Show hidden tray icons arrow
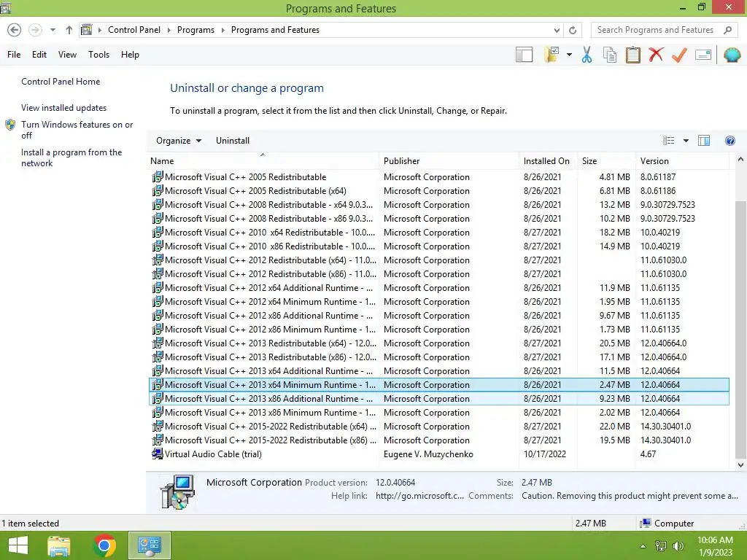The height and width of the screenshot is (560, 747). pyautogui.click(x=643, y=546)
